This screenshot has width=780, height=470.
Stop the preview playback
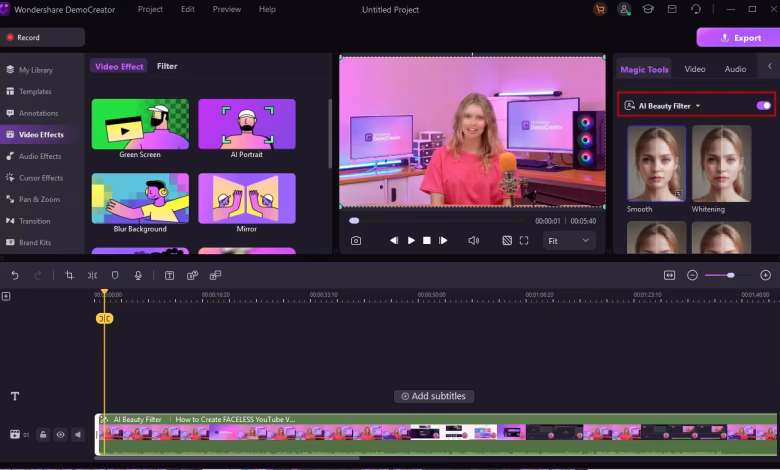pyautogui.click(x=427, y=241)
